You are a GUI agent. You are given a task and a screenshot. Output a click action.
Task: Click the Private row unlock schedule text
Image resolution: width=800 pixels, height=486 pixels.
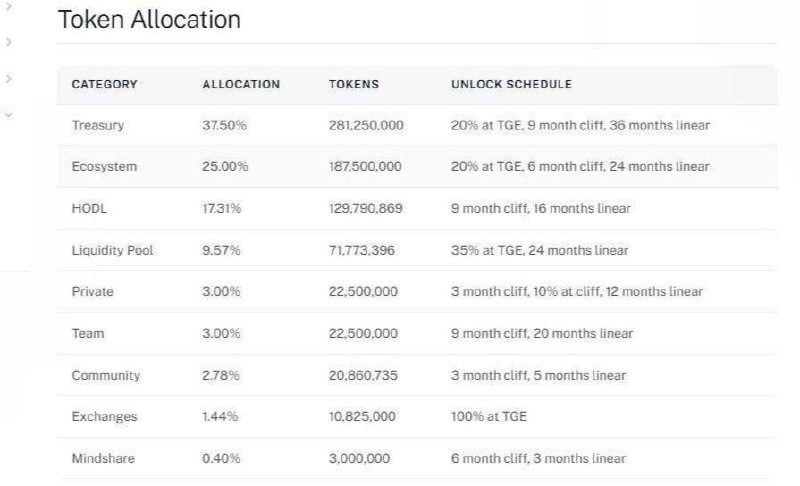577,292
